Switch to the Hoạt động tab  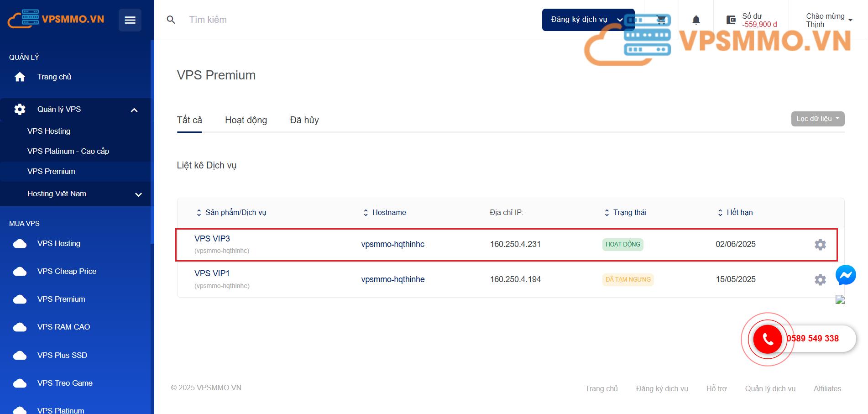(246, 120)
